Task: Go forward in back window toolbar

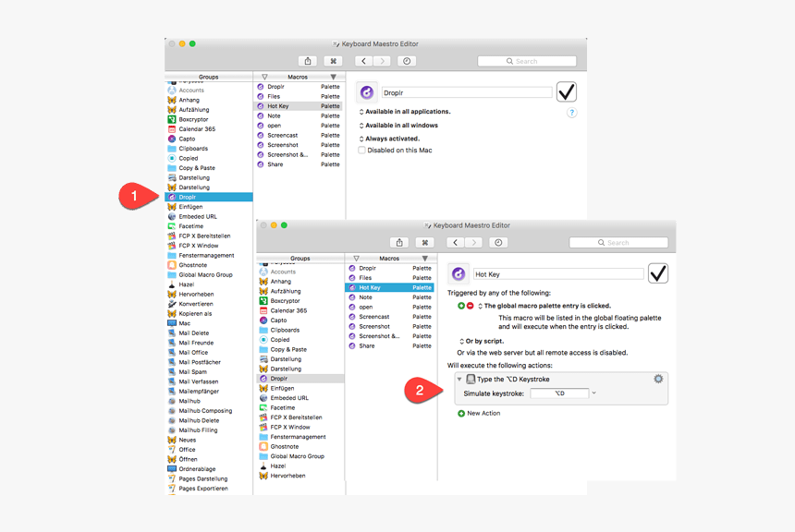Action: [383, 61]
